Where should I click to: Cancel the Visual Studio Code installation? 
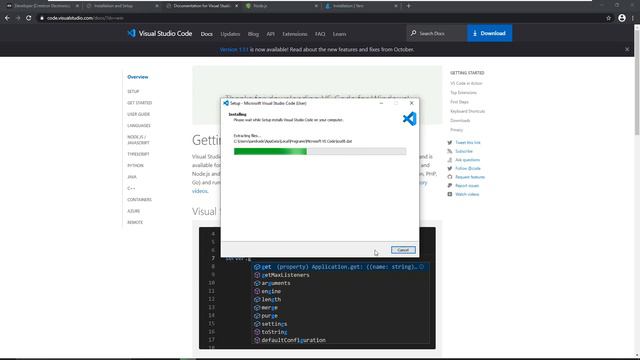(x=403, y=250)
